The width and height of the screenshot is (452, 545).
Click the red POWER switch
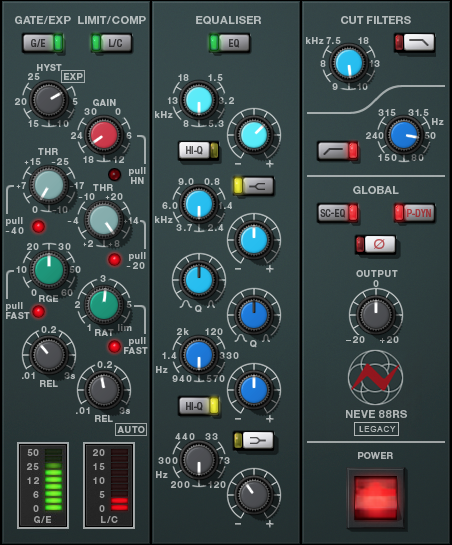[376, 498]
